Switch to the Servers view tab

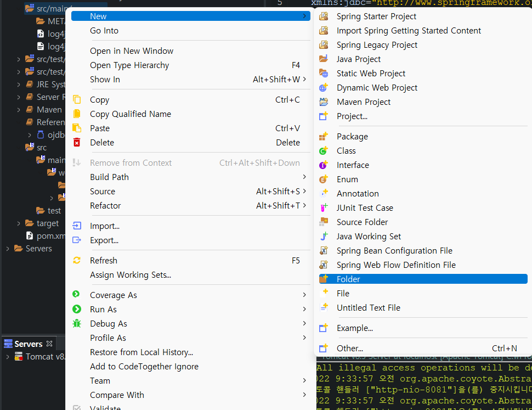pyautogui.click(x=28, y=344)
